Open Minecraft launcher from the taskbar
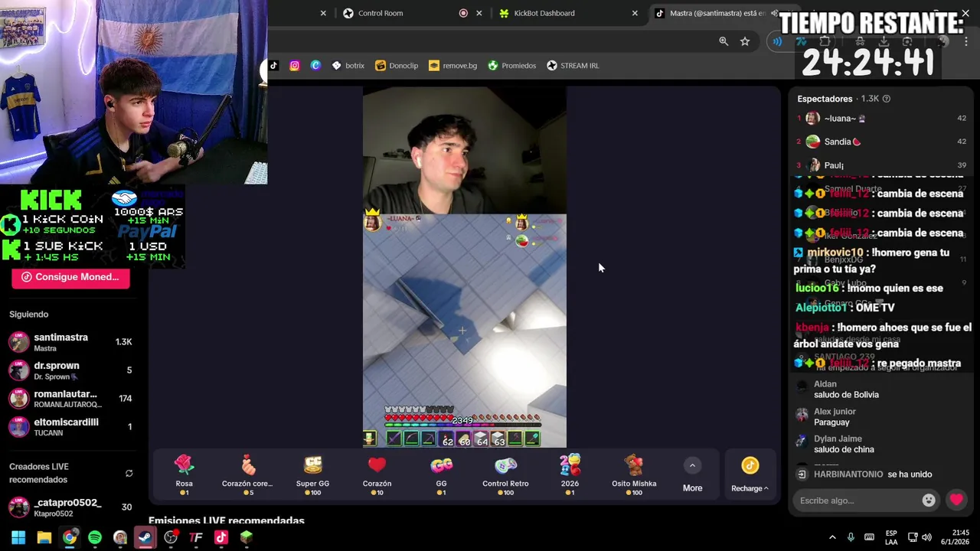 (246, 537)
